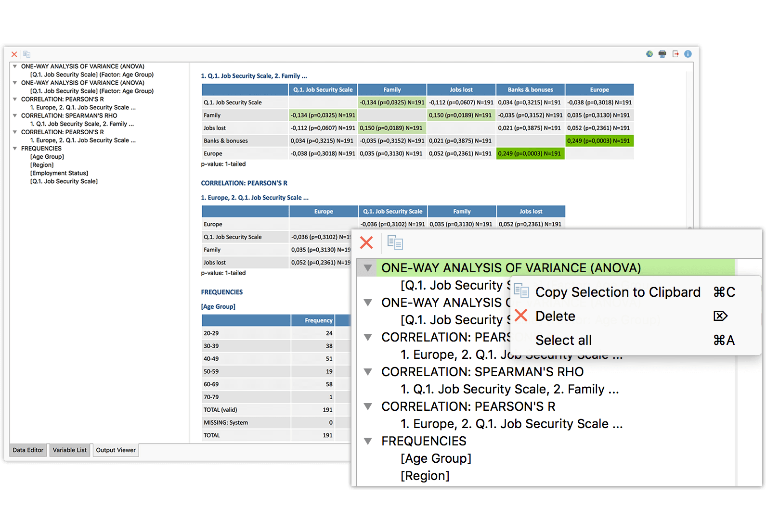Click the delete-key symbol on the Delete menu row

721,316
